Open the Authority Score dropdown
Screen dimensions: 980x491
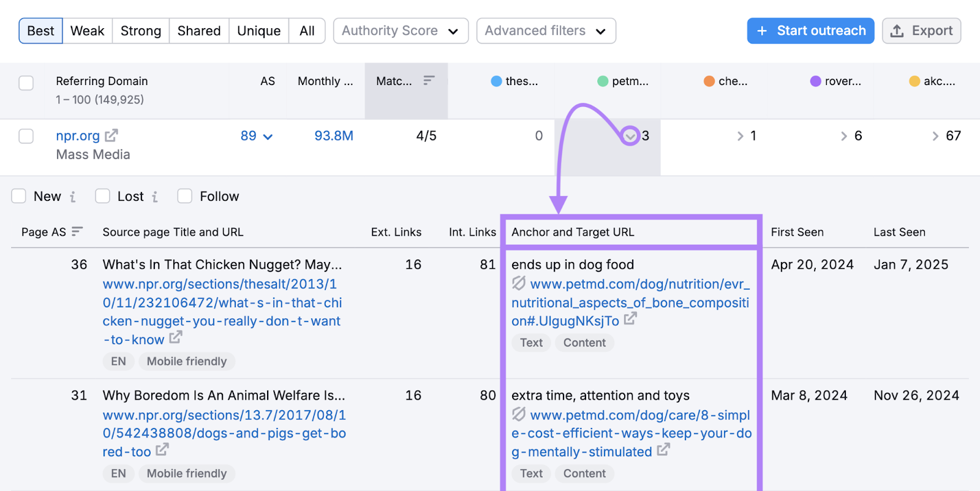point(401,31)
